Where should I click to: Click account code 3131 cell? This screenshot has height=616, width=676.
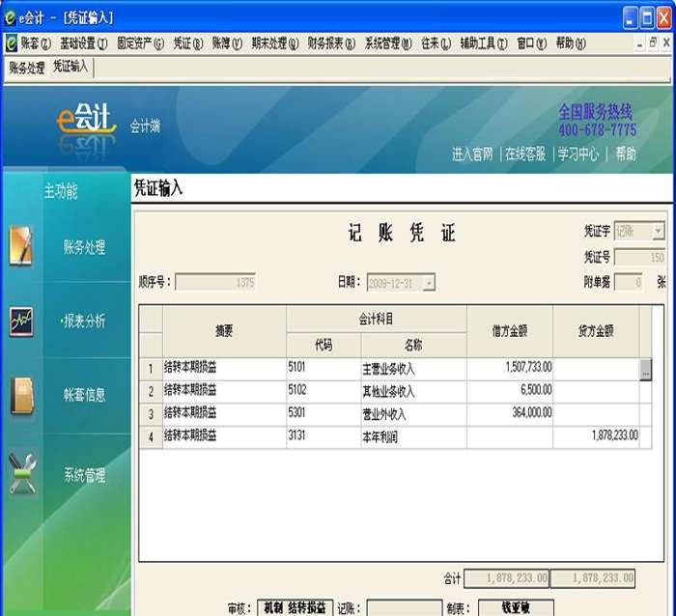pyautogui.click(x=324, y=437)
